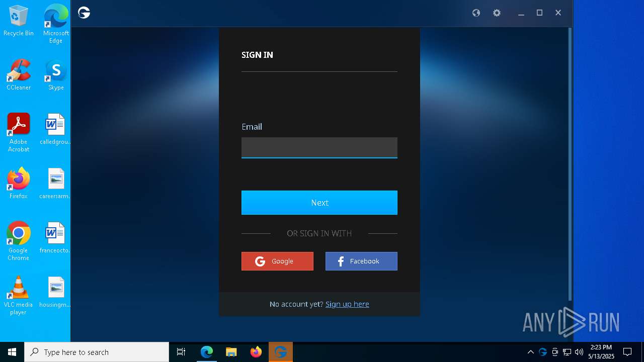Sign in with Facebook button
This screenshot has height=362, width=644.
coord(361,261)
